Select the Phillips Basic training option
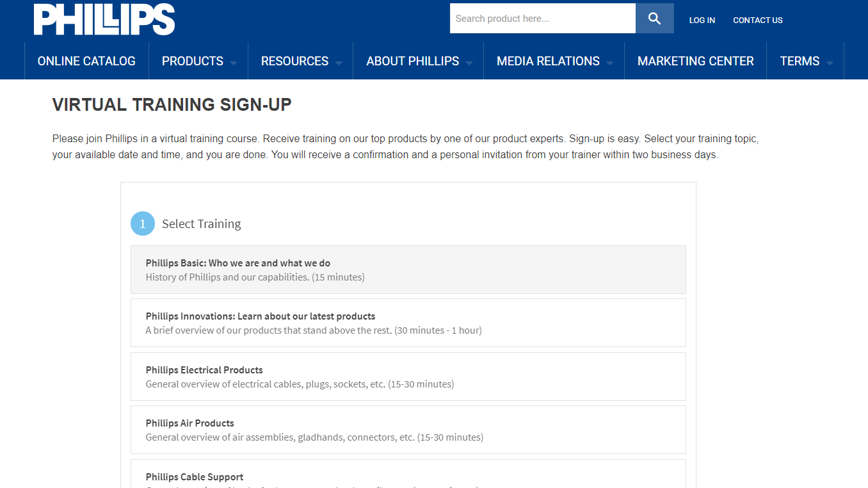 (408, 269)
